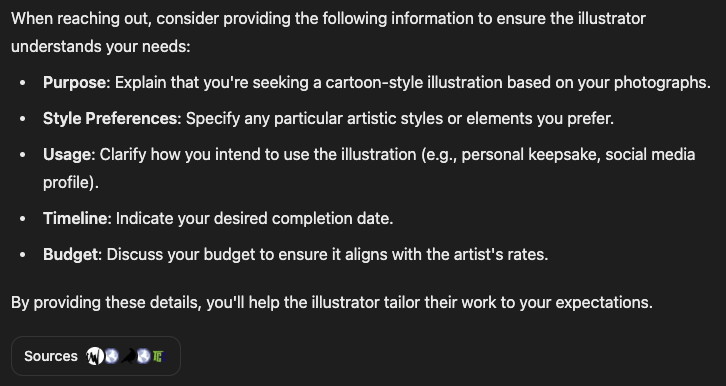Click the bold Budget label

(x=70, y=254)
